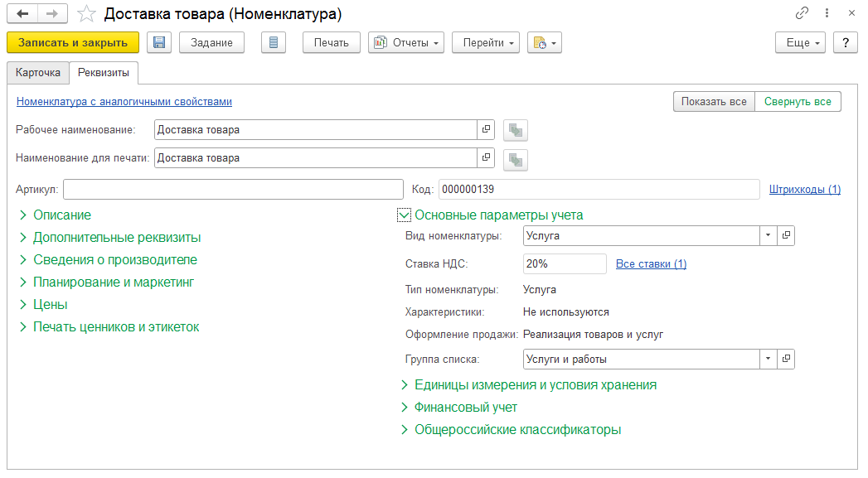The height and width of the screenshot is (478, 868).
Task: Toggle the Свернуть все button
Action: 798,102
